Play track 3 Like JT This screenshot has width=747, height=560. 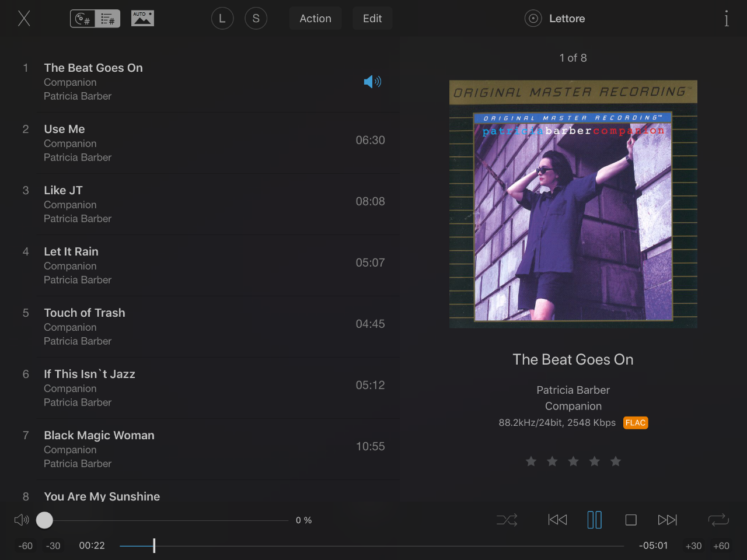pyautogui.click(x=200, y=204)
